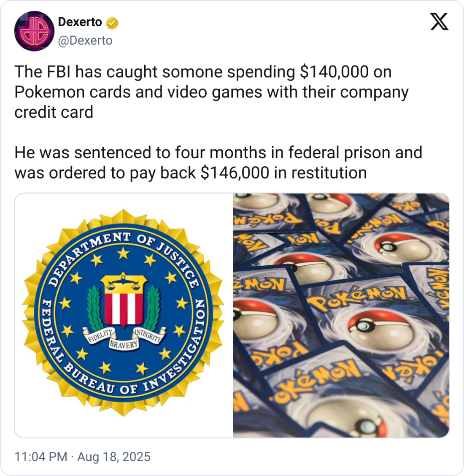Click the paragraph about four months prison
This screenshot has width=464, height=476.
(218, 162)
